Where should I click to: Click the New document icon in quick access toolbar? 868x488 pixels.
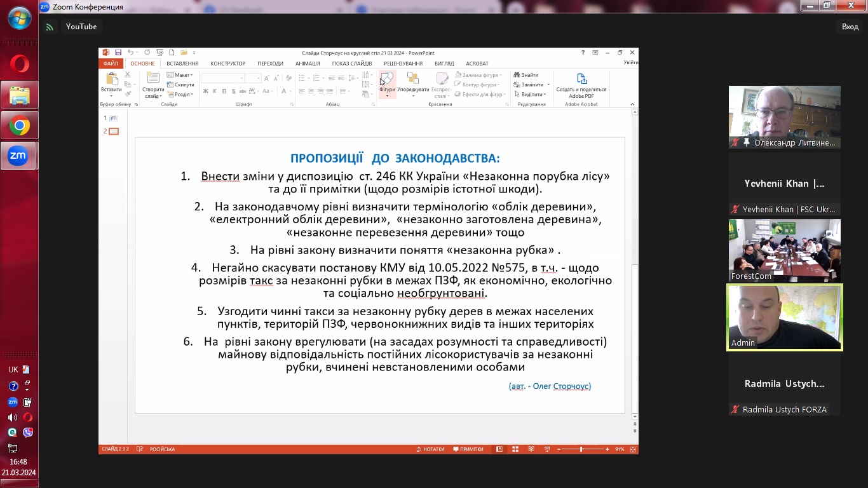(172, 53)
